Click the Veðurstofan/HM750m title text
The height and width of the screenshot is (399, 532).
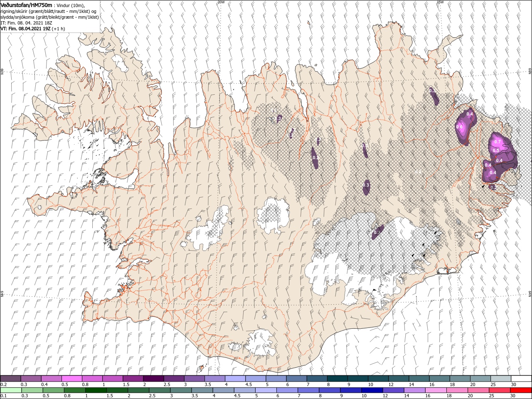point(27,5)
